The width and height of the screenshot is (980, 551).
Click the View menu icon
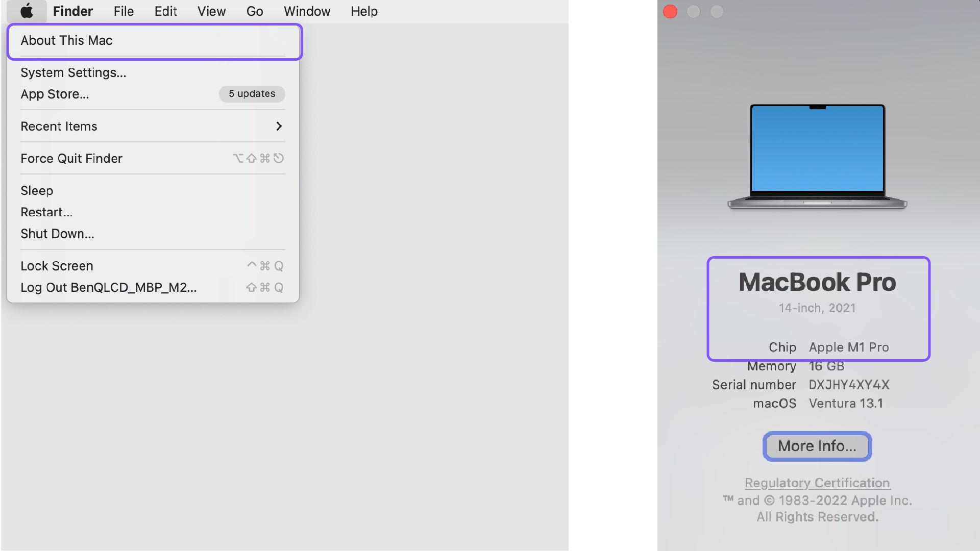212,11
